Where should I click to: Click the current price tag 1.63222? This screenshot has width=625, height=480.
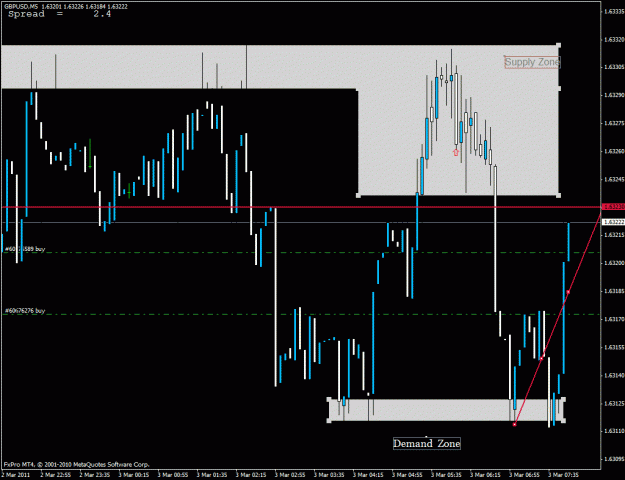613,222
